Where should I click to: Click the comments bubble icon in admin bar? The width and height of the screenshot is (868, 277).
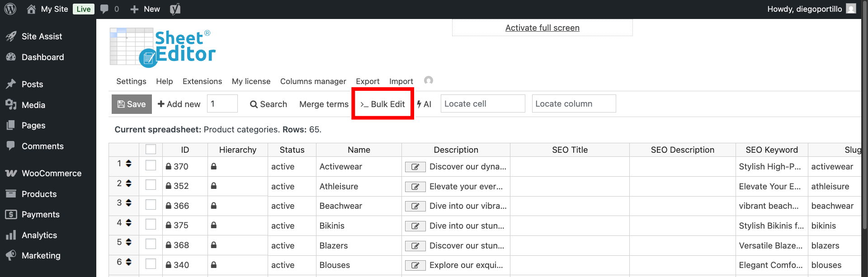tap(104, 9)
